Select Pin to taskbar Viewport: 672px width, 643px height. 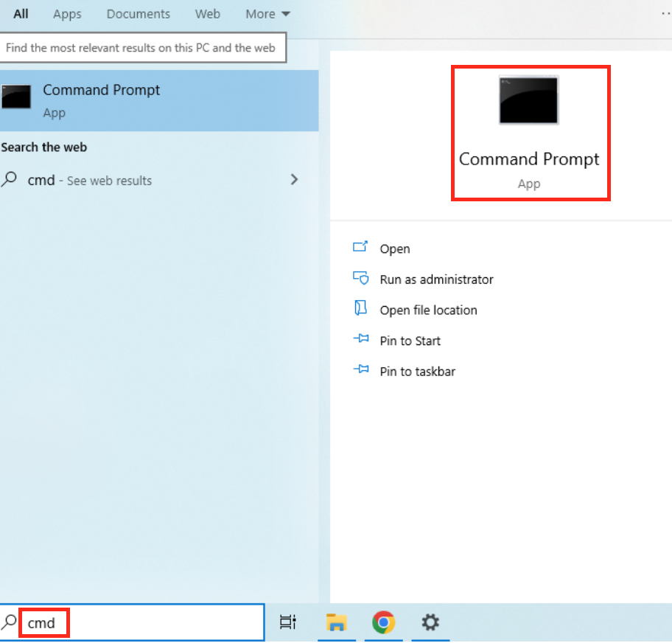pos(418,372)
